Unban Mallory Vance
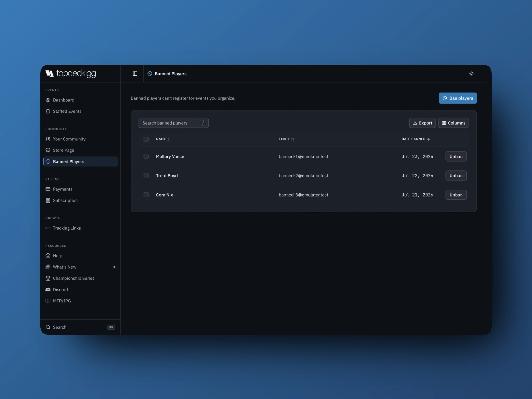 point(456,156)
